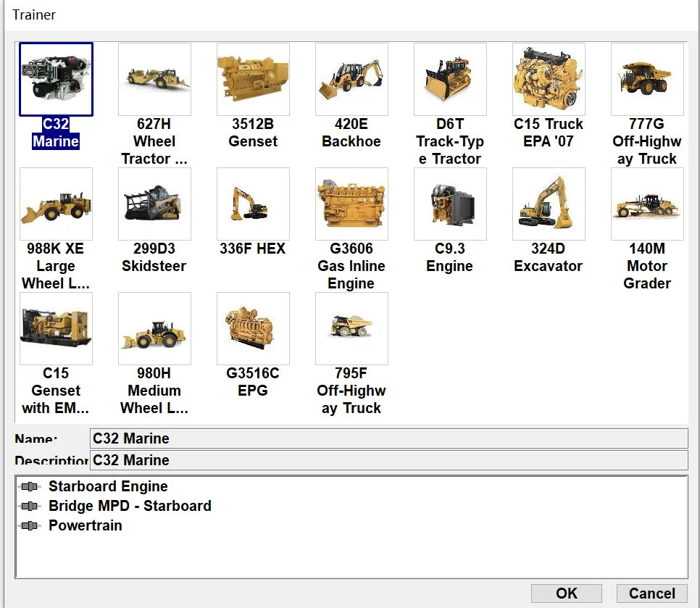Select the 3512B Genset trainer
The height and width of the screenshot is (608, 700).
(253, 78)
